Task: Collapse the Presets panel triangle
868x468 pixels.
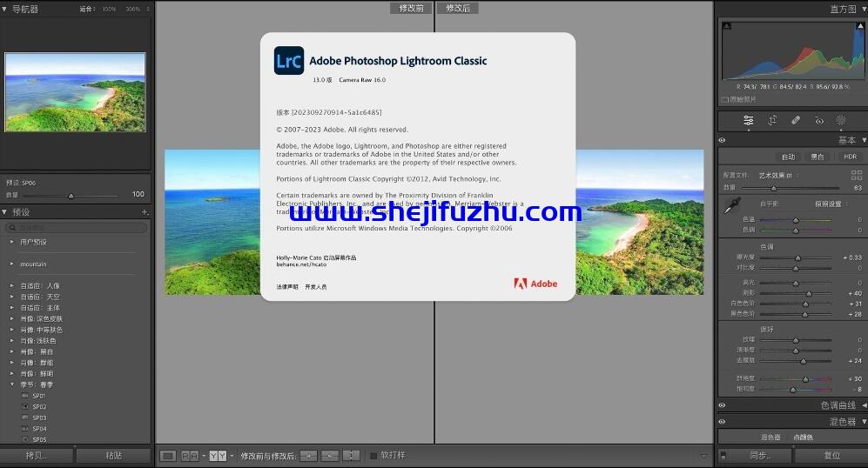Action: pyautogui.click(x=4, y=212)
